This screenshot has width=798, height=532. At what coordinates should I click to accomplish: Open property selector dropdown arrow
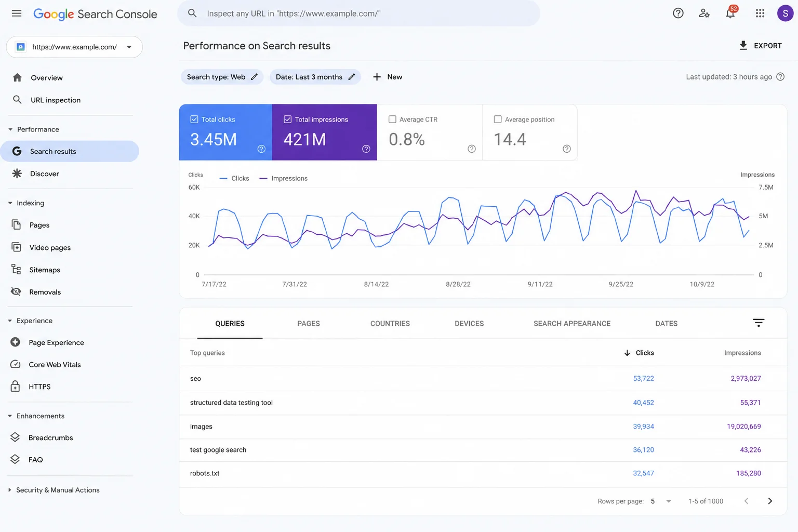pos(129,47)
